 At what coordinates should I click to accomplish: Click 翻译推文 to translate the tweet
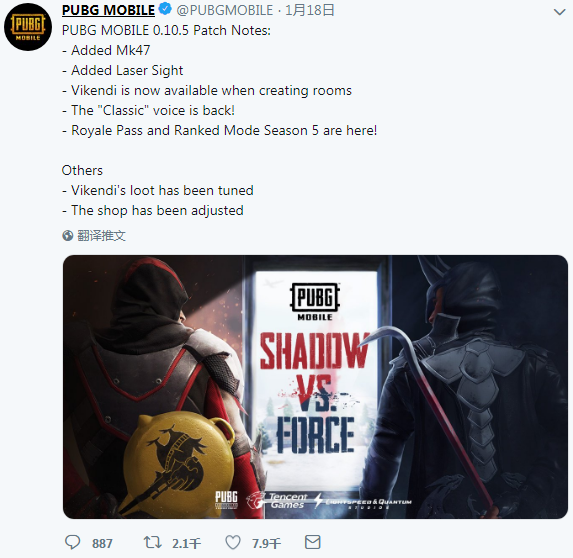[101, 236]
